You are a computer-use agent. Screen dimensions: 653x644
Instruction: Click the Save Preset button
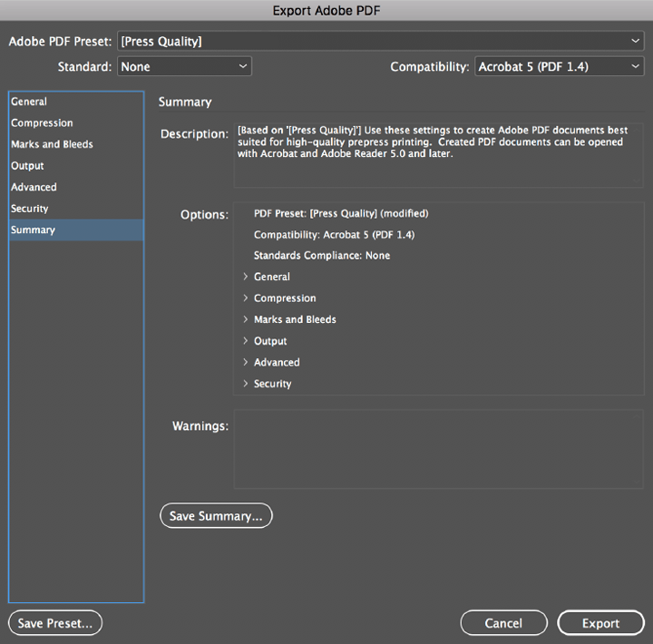tap(55, 623)
